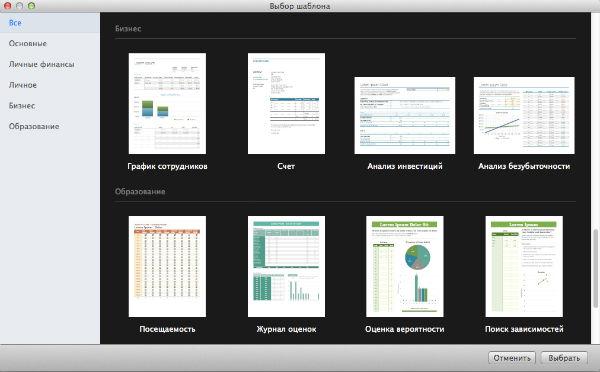Click the Образование section heading
Image resolution: width=600 pixels, height=372 pixels.
140,191
